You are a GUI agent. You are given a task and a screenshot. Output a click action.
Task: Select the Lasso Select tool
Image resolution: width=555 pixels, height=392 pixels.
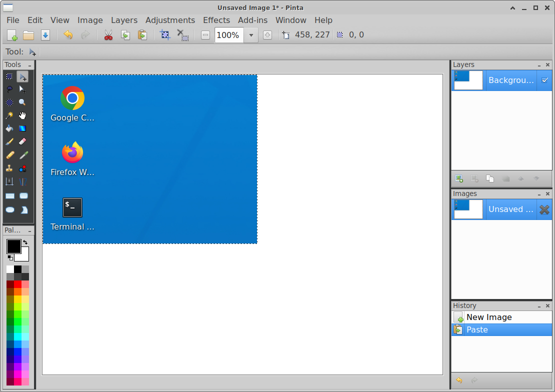pyautogui.click(x=9, y=89)
